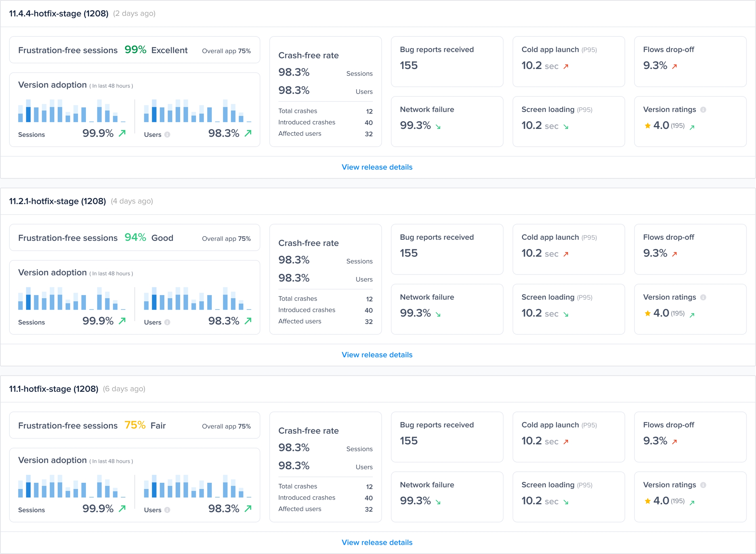
Task: Click Users adoption bar chart in 11.1 release
Action: [x=197, y=486]
